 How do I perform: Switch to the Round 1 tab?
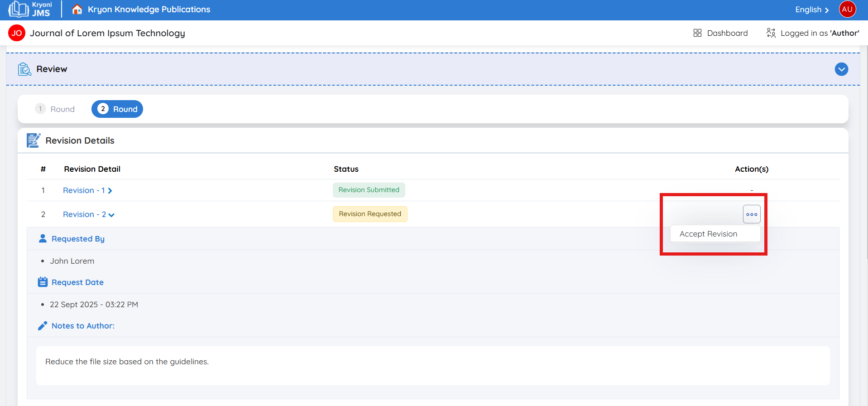(55, 109)
